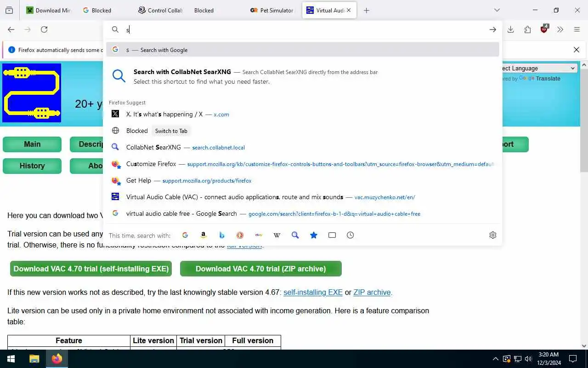This screenshot has height=368, width=588.
Task: Select Get Help suggestion
Action: (x=303, y=180)
